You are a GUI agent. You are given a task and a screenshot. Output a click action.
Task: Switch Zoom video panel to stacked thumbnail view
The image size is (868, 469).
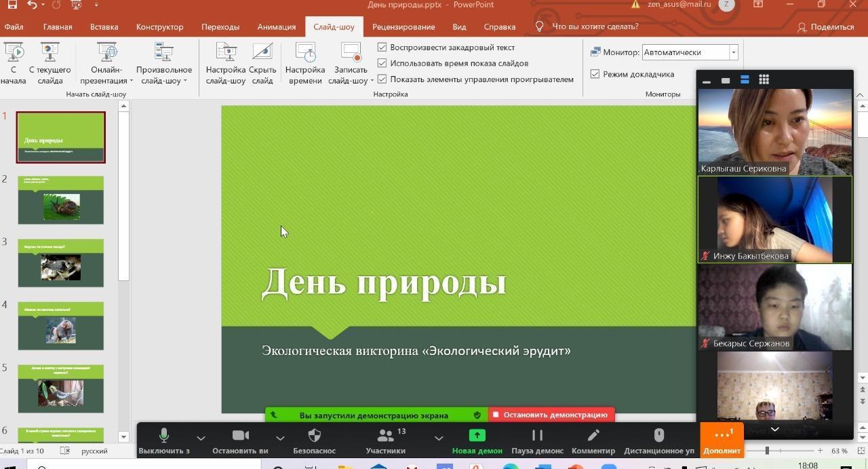point(745,80)
